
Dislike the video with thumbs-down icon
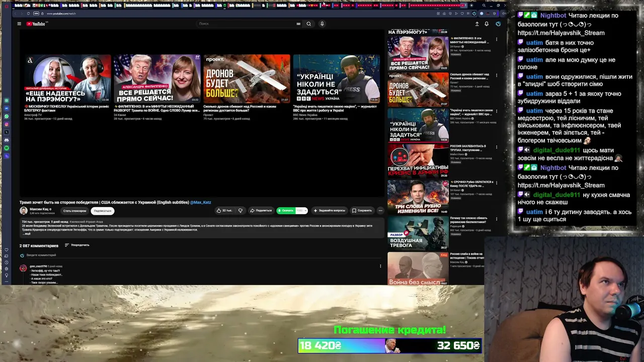pos(240,211)
